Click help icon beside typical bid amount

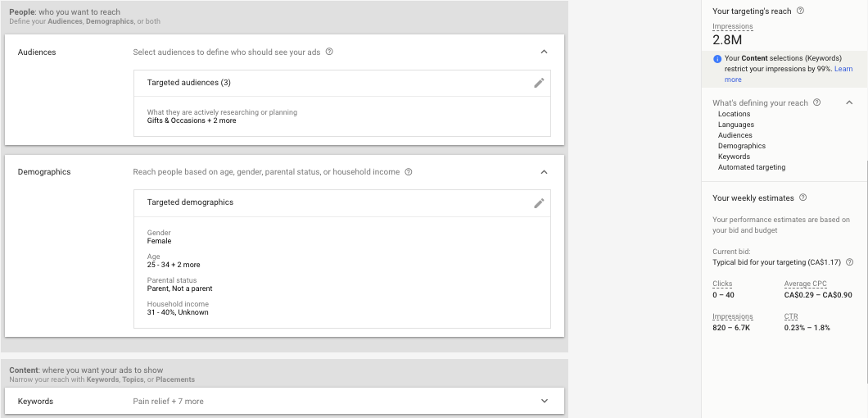(x=849, y=262)
